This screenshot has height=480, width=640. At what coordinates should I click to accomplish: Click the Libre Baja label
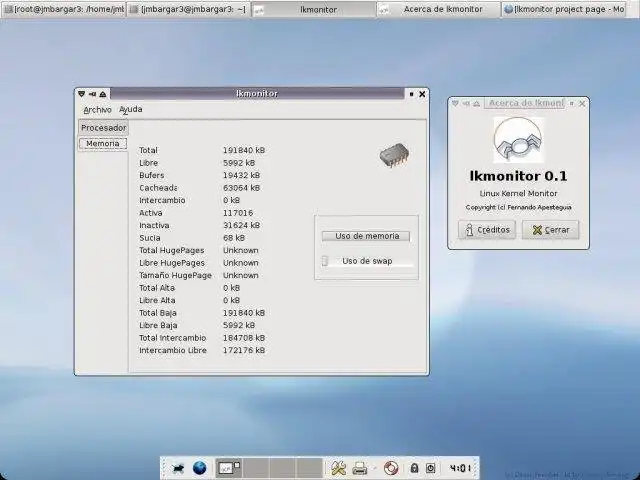(158, 325)
